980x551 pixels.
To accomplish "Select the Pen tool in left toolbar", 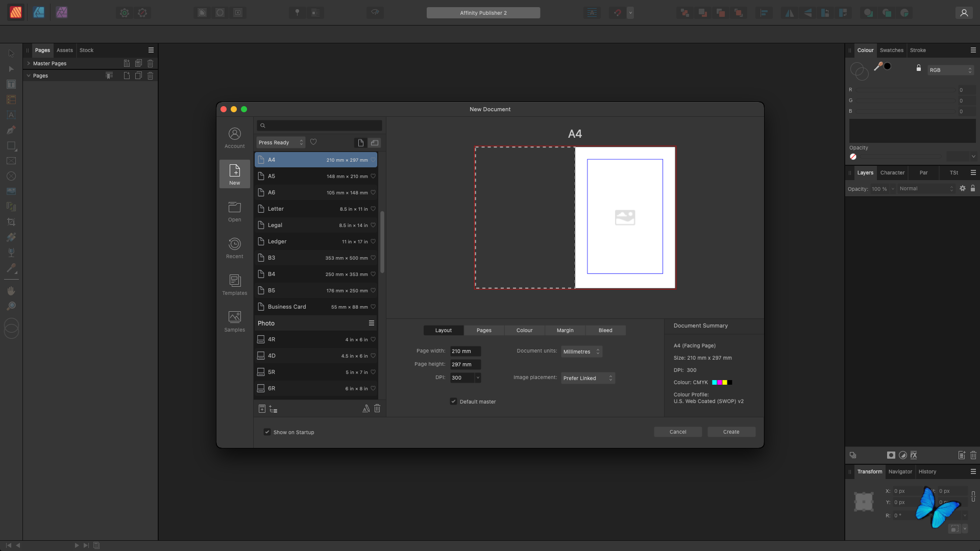I will [x=11, y=130].
